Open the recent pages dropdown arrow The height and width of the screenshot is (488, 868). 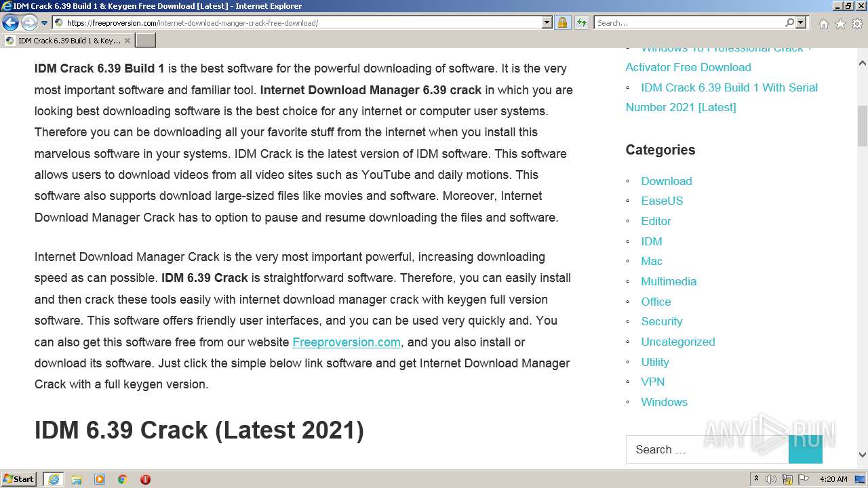point(44,23)
